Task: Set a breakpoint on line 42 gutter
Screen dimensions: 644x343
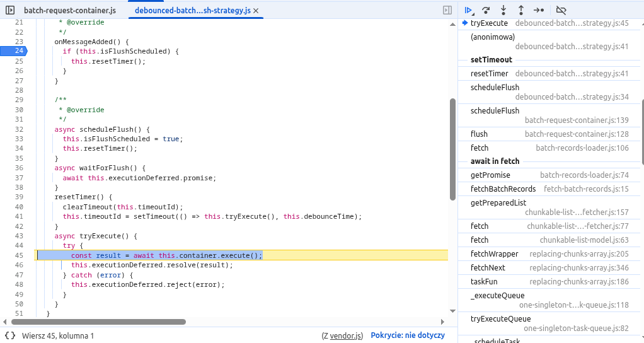Action: pyautogui.click(x=18, y=226)
